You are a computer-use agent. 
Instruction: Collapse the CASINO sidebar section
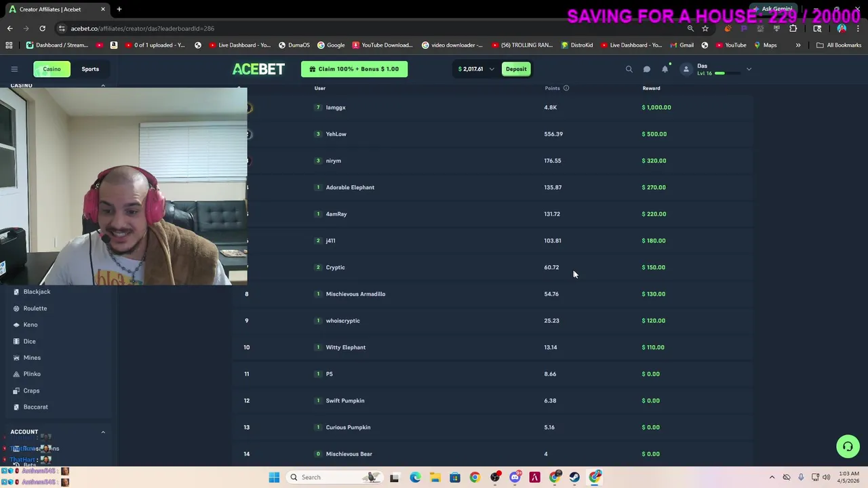pyautogui.click(x=103, y=86)
